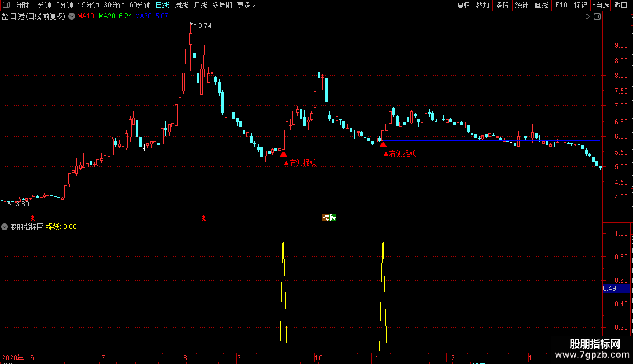Select the 1分钟 period tab

pyautogui.click(x=43, y=5)
